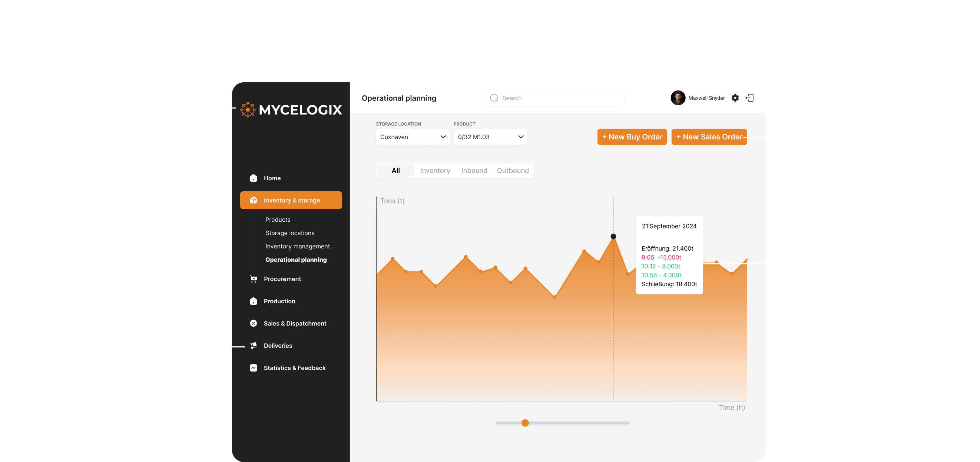This screenshot has width=980, height=462.
Task: Click the orange time slider handle
Action: point(525,423)
